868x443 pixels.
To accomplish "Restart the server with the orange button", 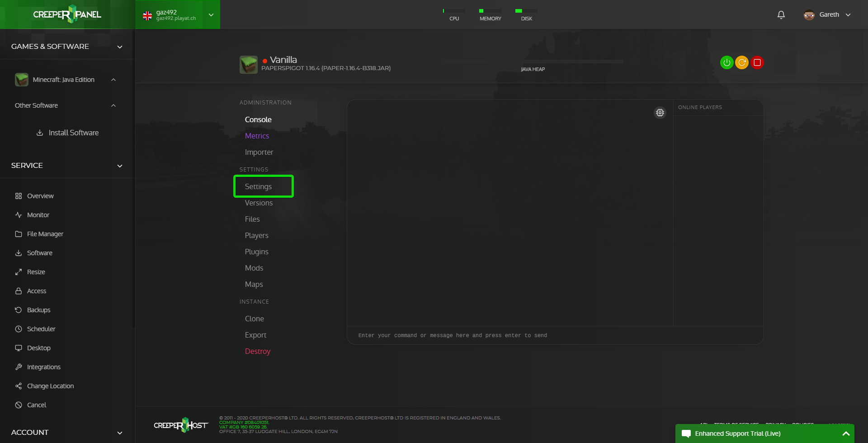I will [x=742, y=62].
